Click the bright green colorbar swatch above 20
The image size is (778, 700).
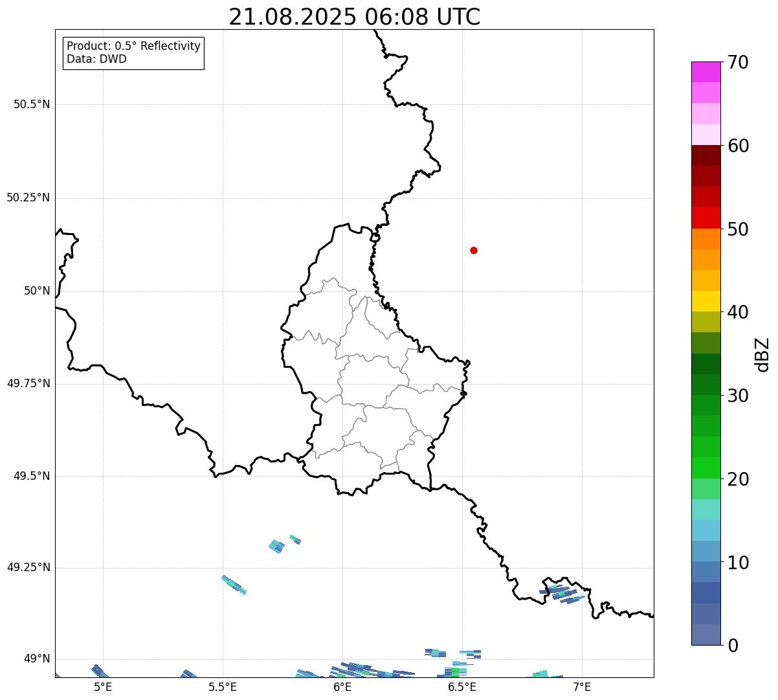706,468
